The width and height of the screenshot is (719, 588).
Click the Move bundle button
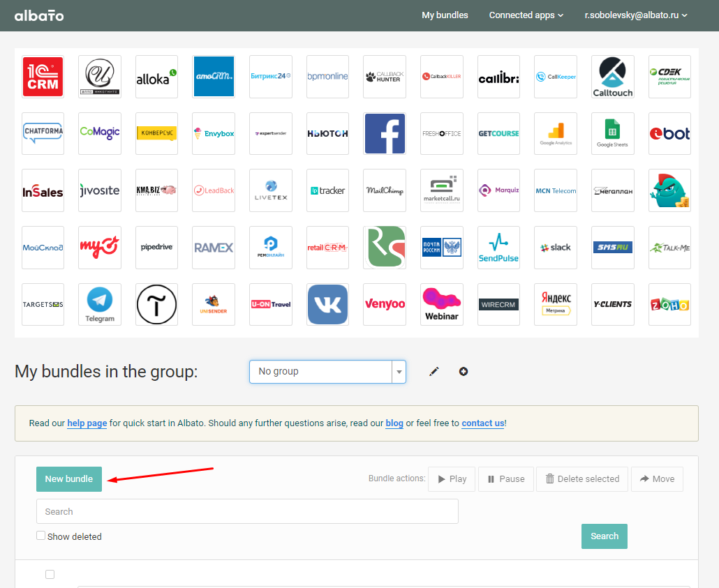(x=657, y=479)
